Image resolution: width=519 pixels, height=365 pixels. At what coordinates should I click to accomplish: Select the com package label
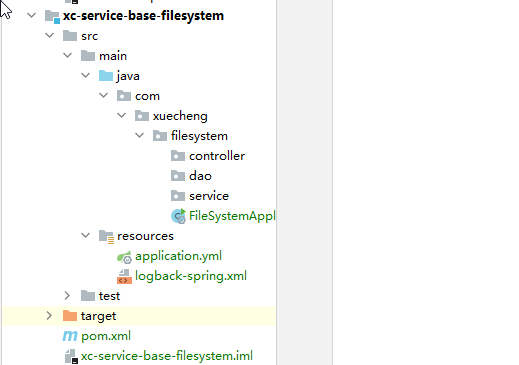(x=147, y=96)
